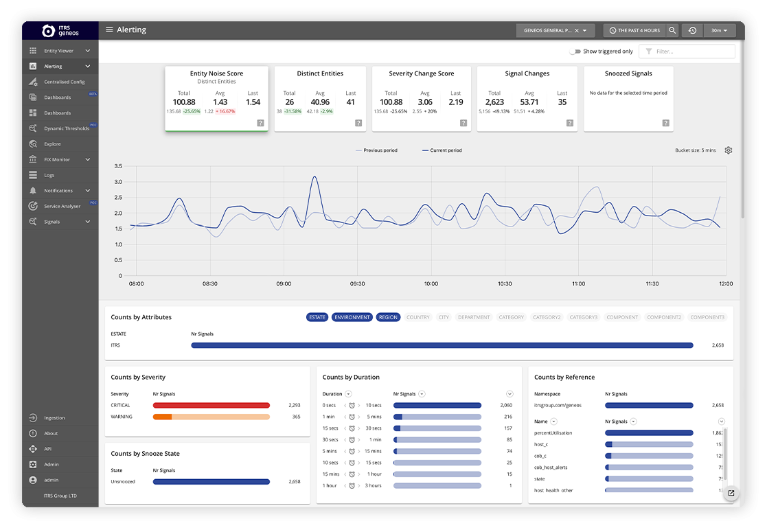Click the Service Analyser sidebar icon
Viewport: 767px width, 532px height.
tap(33, 206)
